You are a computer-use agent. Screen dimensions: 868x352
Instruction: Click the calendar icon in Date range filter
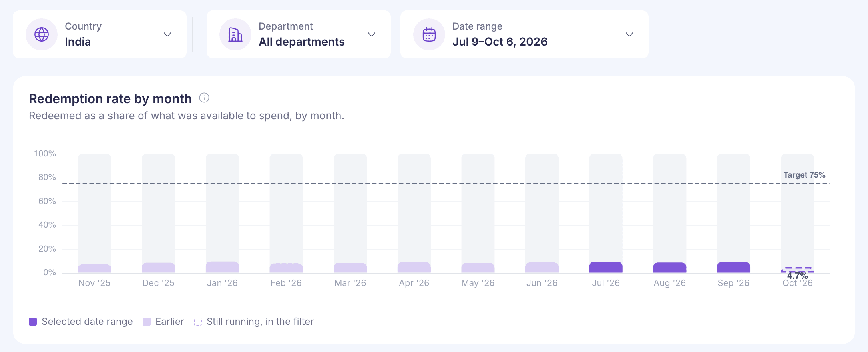429,34
